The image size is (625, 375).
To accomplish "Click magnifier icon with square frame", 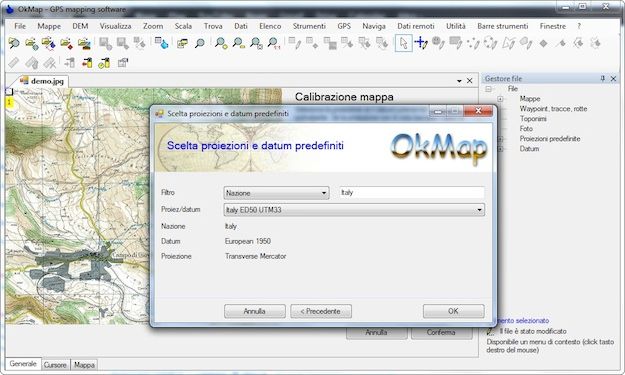I will (x=256, y=43).
